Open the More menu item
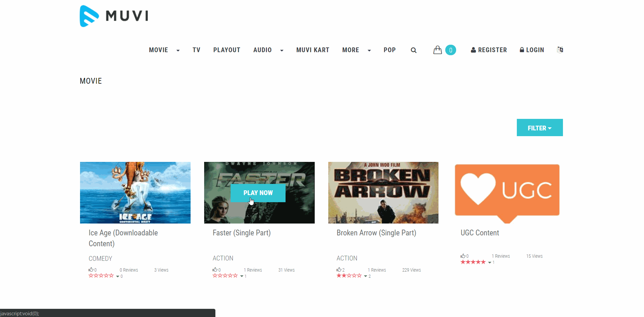The height and width of the screenshot is (317, 644). pyautogui.click(x=351, y=50)
